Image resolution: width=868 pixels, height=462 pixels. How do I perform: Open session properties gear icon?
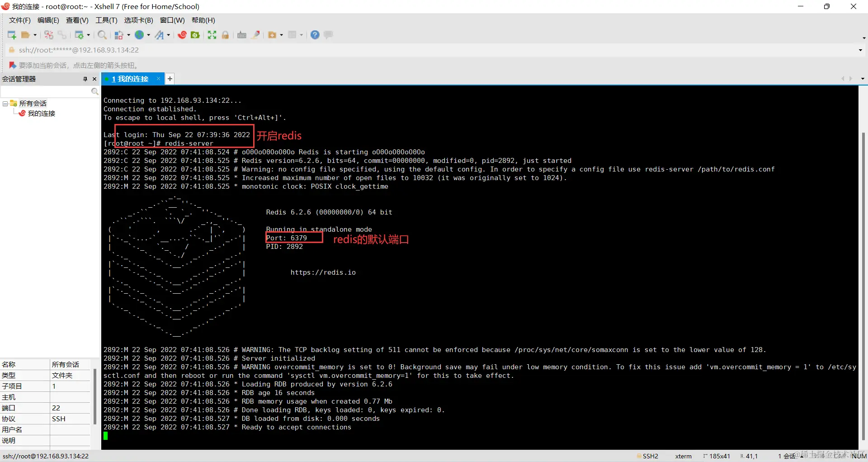click(x=79, y=35)
